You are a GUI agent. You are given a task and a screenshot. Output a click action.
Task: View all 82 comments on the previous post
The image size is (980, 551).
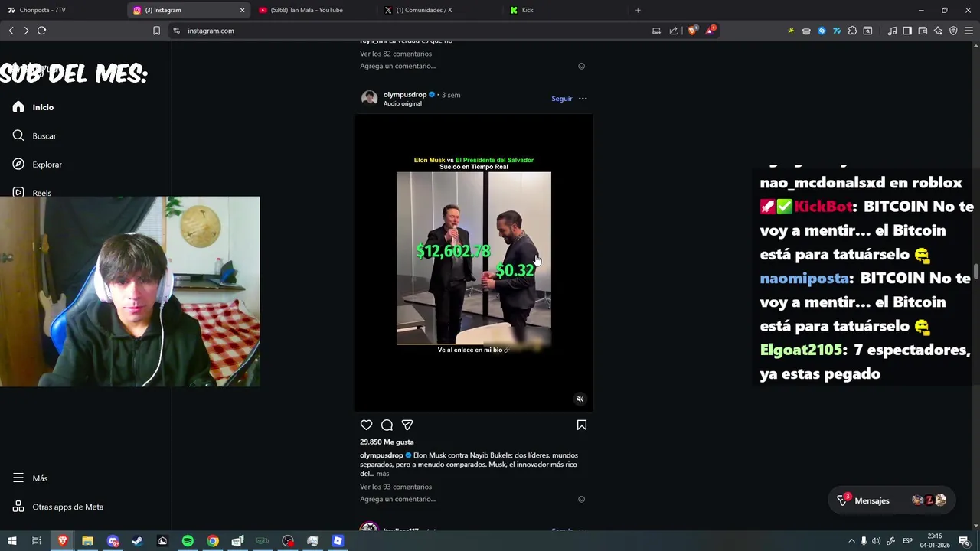396,54
